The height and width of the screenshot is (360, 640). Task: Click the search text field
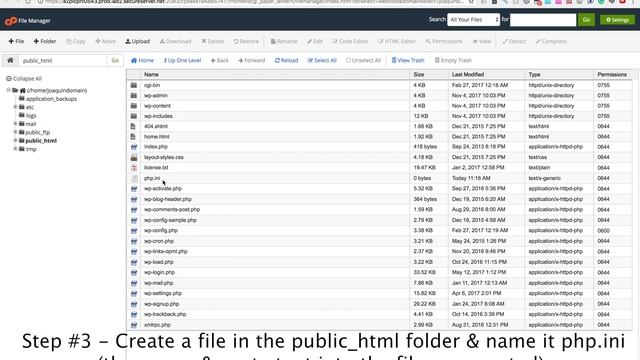point(543,20)
